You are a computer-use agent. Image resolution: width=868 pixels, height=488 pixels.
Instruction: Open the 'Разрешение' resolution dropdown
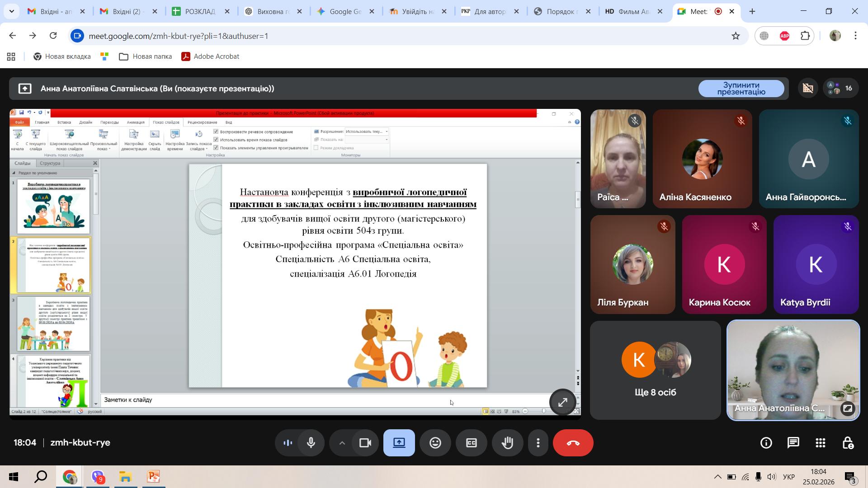click(367, 131)
